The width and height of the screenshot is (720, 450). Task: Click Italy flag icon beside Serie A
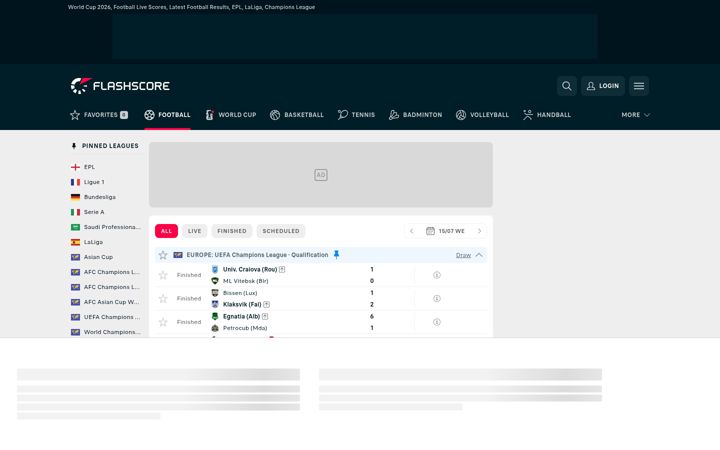(75, 212)
